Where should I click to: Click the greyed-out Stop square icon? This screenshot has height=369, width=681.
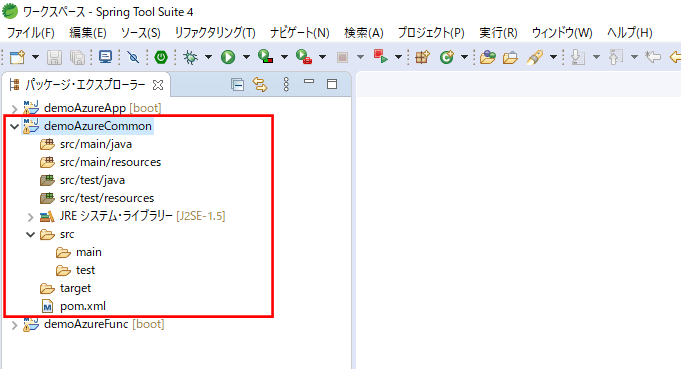click(342, 57)
